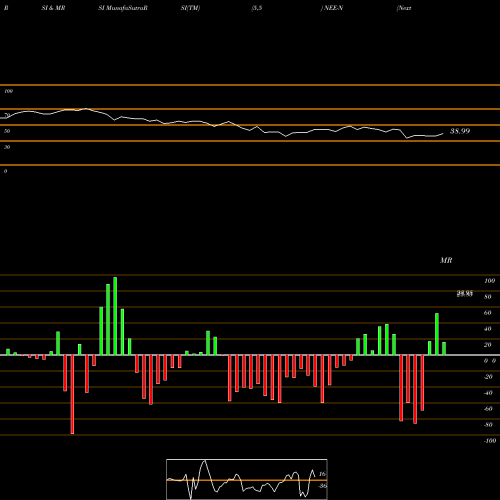Screen dimensions: 500x500
Task: Click the 60 label on the MR axis
Action: tap(488, 313)
